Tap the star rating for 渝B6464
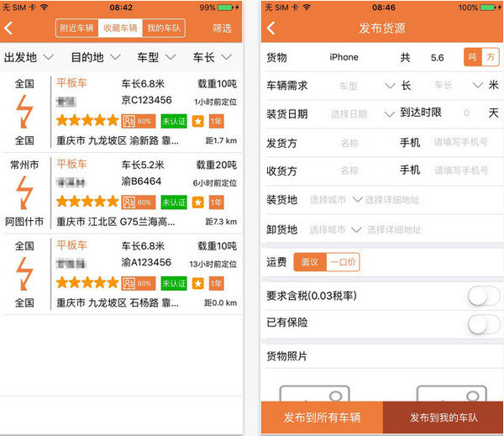Image resolution: width=504 pixels, height=436 pixels. pos(87,202)
